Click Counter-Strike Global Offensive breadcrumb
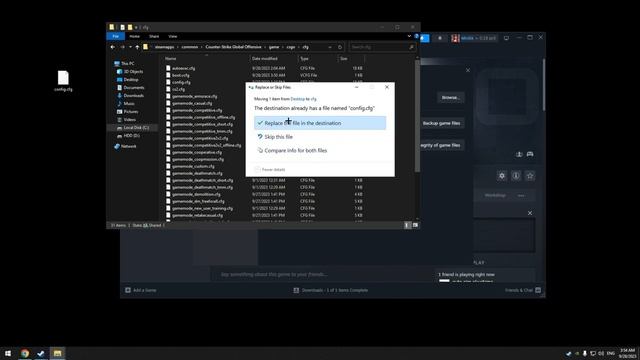The width and height of the screenshot is (640, 360). [233, 47]
